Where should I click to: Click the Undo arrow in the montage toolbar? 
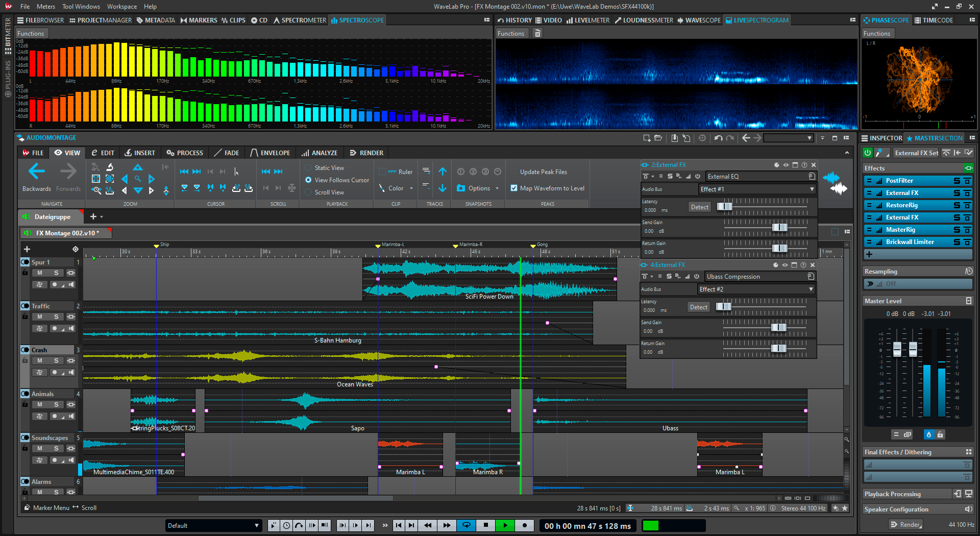click(x=719, y=138)
